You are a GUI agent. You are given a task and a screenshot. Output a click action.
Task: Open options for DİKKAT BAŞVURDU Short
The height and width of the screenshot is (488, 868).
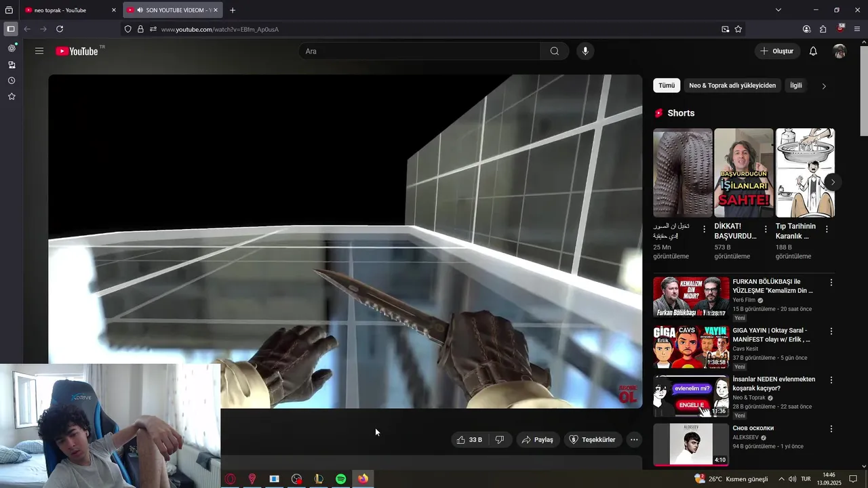(x=766, y=229)
